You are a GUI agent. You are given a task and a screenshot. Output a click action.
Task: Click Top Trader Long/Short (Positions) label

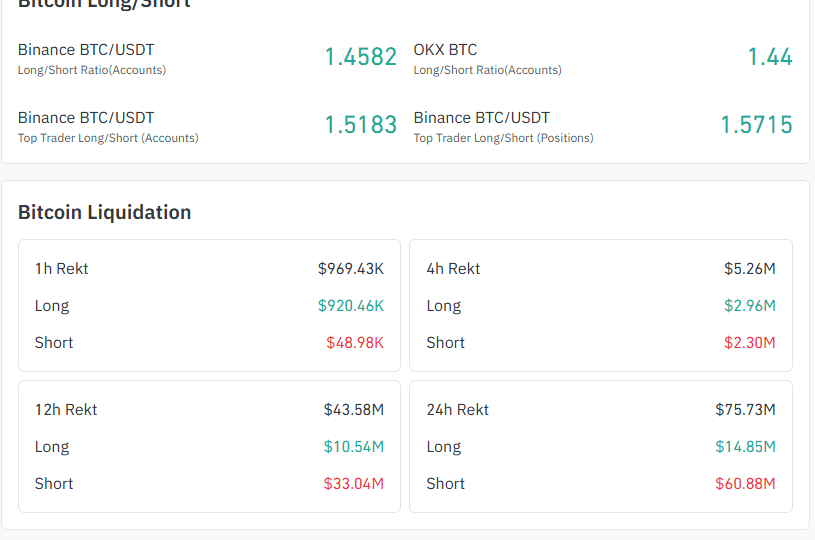click(504, 138)
